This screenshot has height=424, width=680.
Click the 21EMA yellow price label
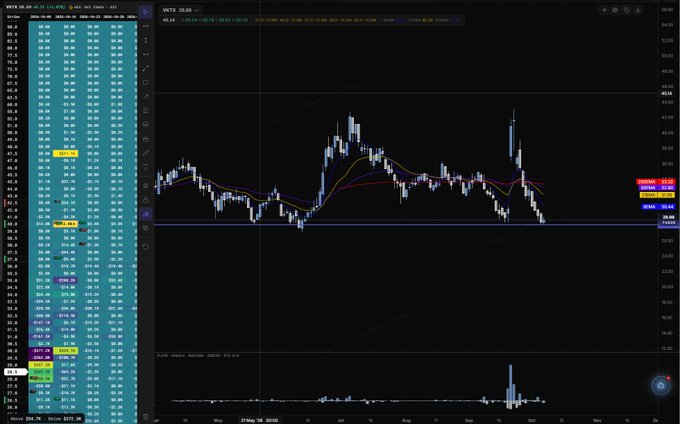[x=657, y=195]
